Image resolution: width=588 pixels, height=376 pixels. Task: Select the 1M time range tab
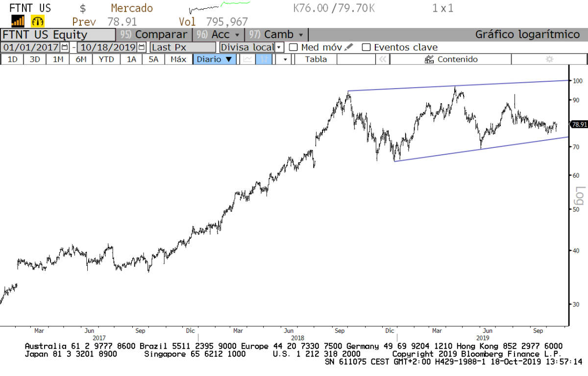[58, 59]
